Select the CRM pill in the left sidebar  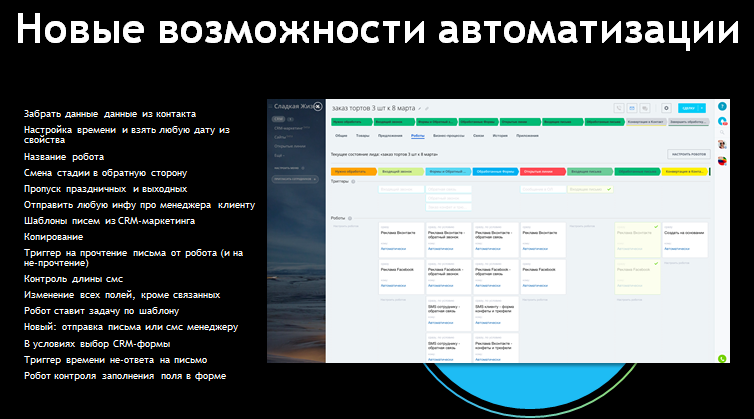[278, 119]
